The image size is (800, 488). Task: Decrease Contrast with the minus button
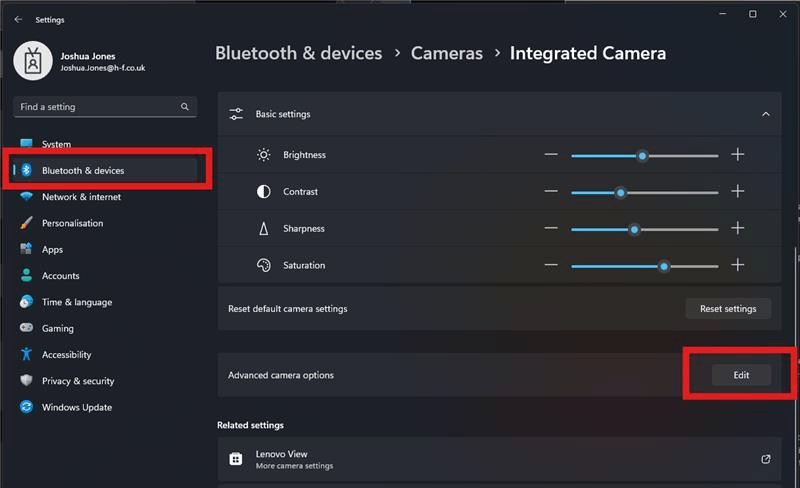point(551,191)
